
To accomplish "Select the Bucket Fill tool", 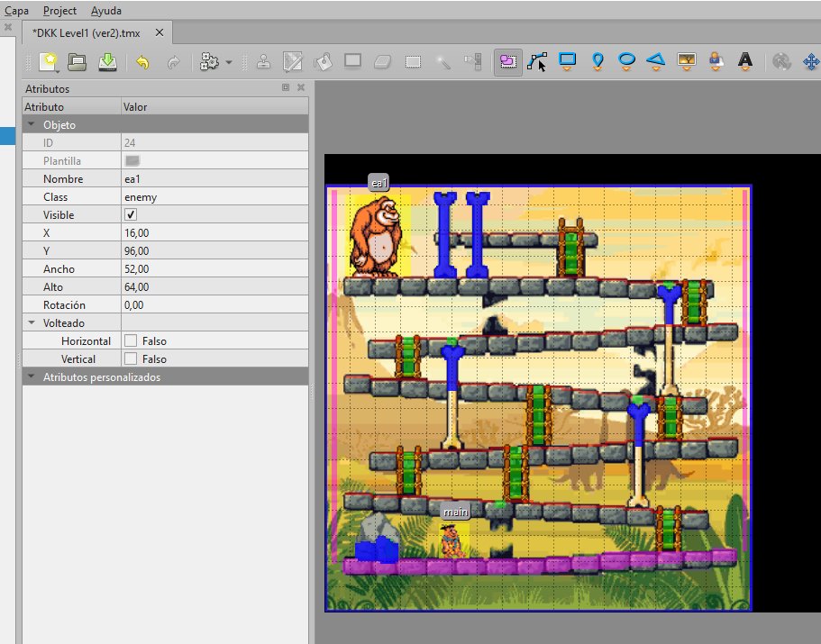I will pos(323,62).
